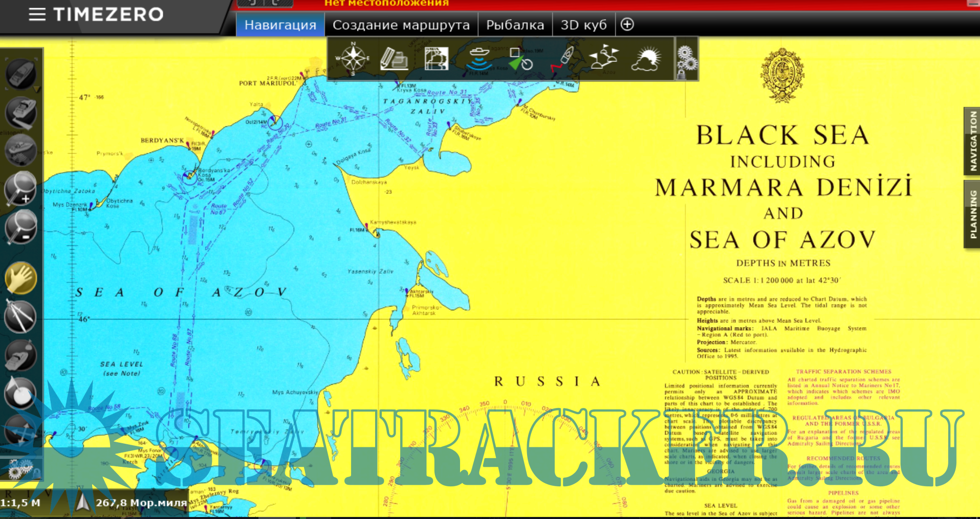Add a new workspace with plus button
The height and width of the screenshot is (519, 980).
click(627, 25)
